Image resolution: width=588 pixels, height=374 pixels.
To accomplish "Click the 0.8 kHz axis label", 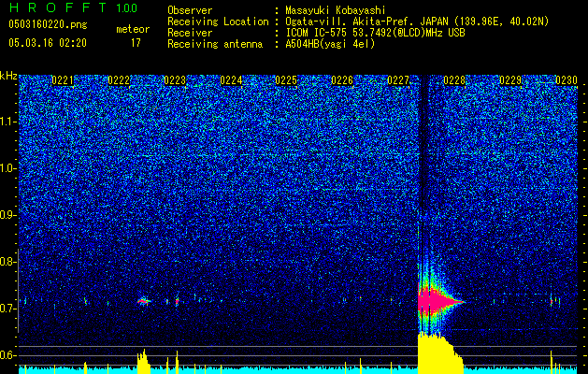I will [x=7, y=262].
